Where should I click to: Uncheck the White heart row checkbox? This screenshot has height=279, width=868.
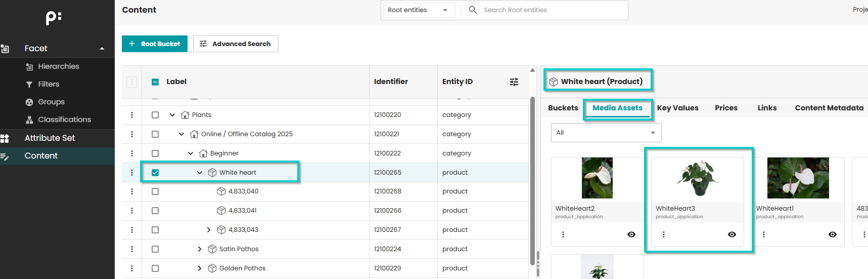[155, 173]
